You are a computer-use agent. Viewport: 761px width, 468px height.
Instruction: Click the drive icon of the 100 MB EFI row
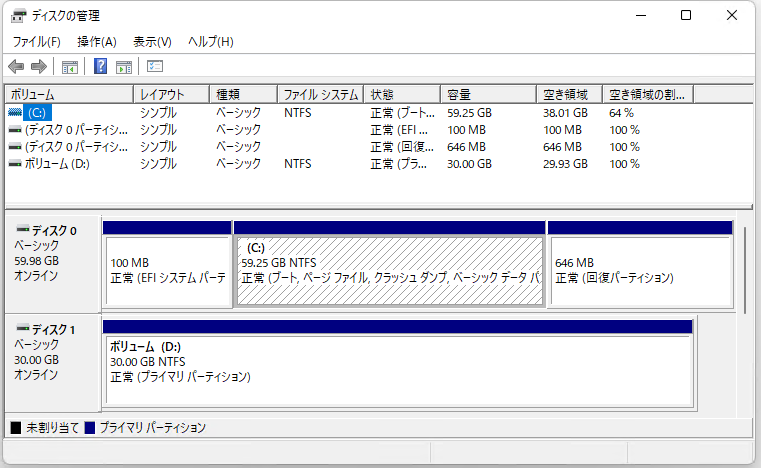click(x=15, y=130)
